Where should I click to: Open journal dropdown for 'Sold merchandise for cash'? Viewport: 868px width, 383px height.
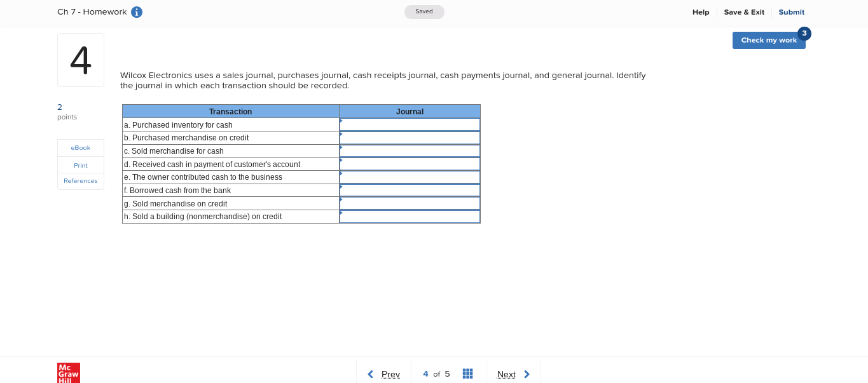click(x=410, y=151)
